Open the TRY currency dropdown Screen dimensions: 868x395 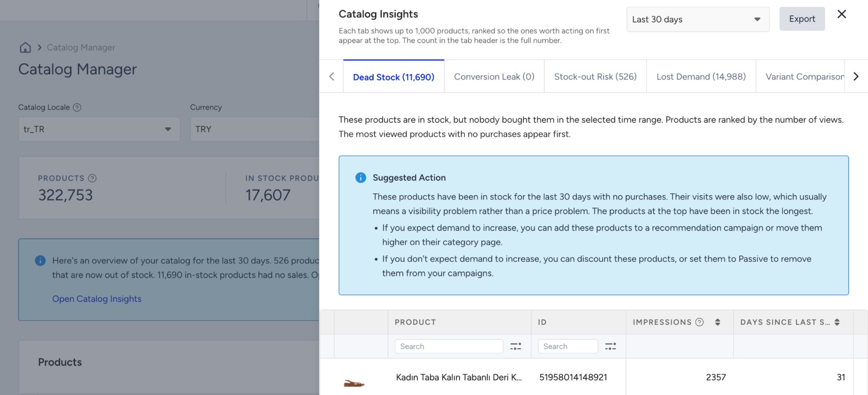(255, 129)
